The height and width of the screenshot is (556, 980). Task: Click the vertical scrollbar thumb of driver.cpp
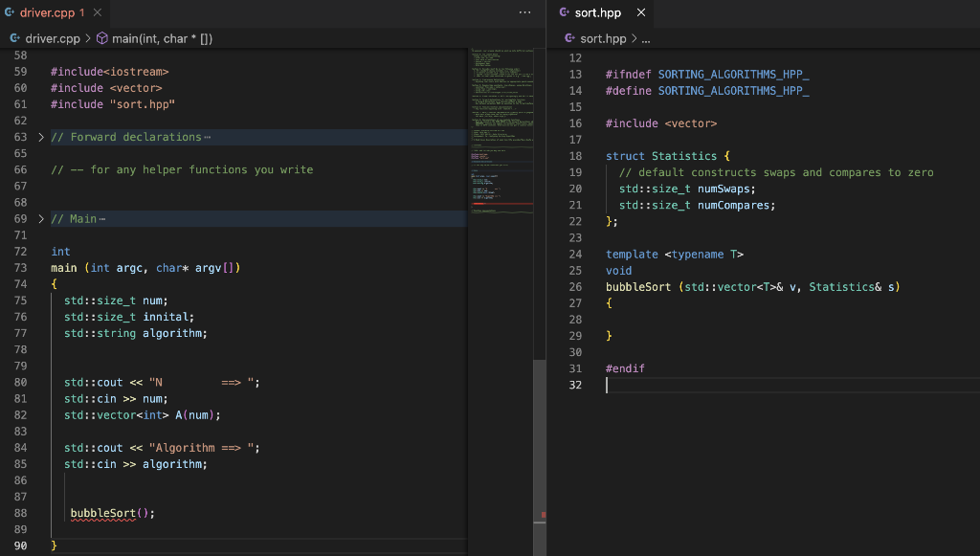[x=540, y=457]
